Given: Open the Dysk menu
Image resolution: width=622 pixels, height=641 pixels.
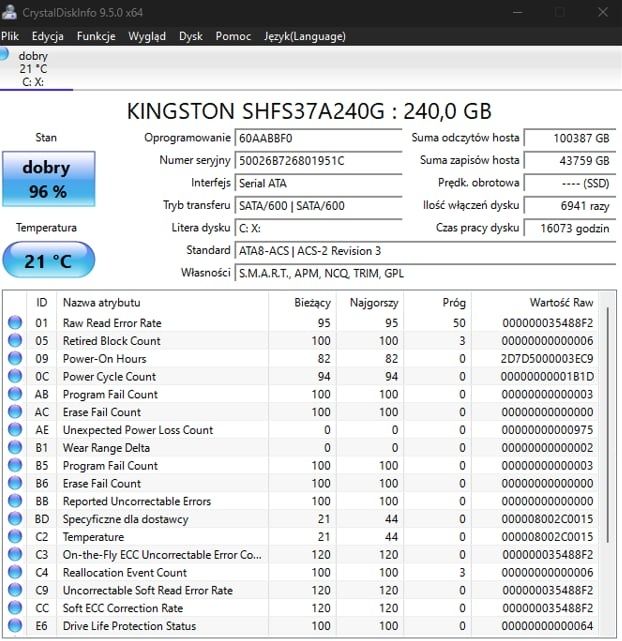Looking at the screenshot, I should coord(191,36).
